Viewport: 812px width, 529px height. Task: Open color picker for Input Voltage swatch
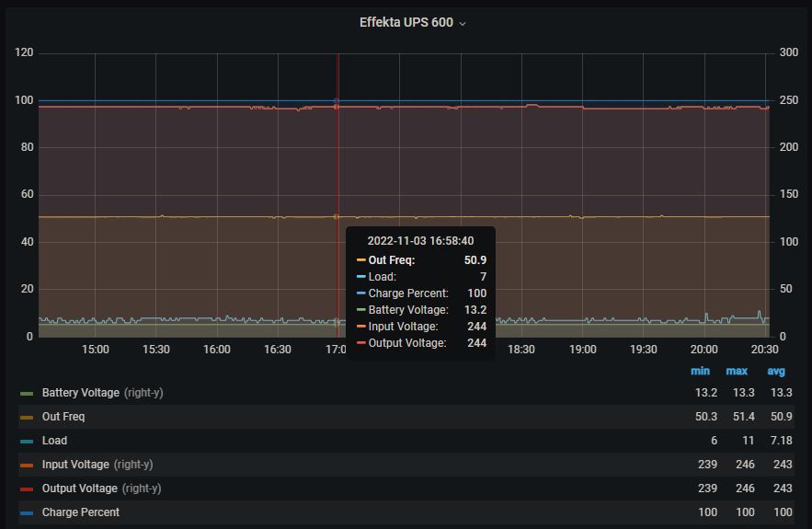(27, 466)
